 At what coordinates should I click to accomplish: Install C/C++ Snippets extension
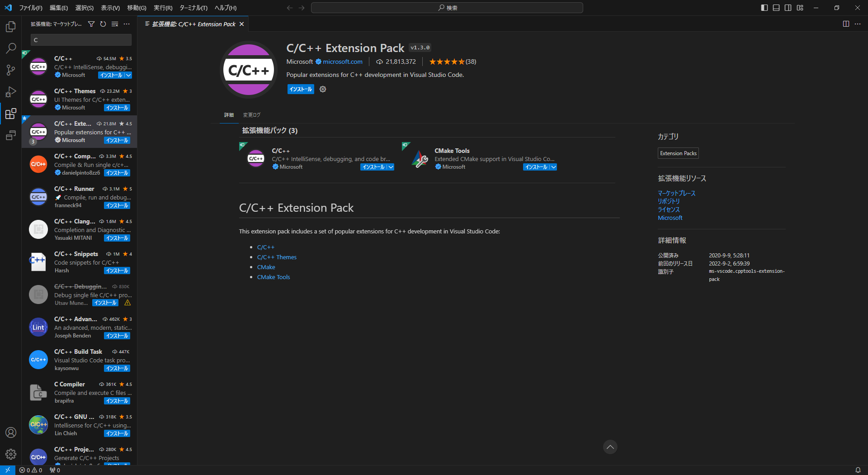click(117, 271)
